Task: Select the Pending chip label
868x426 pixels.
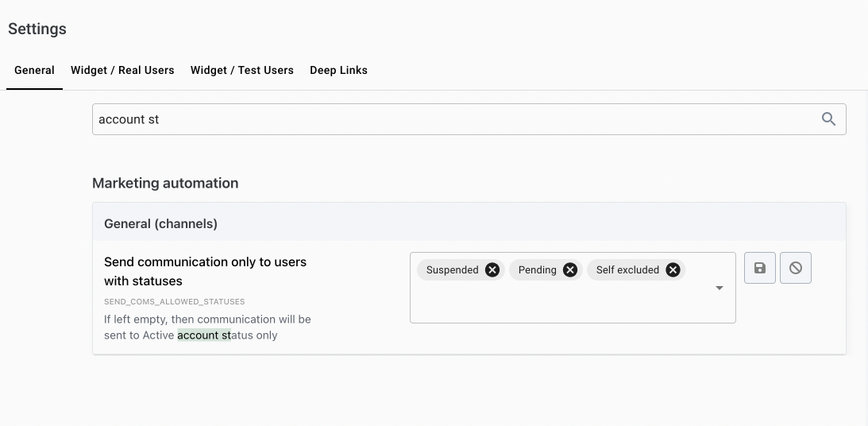Action: pyautogui.click(x=537, y=270)
